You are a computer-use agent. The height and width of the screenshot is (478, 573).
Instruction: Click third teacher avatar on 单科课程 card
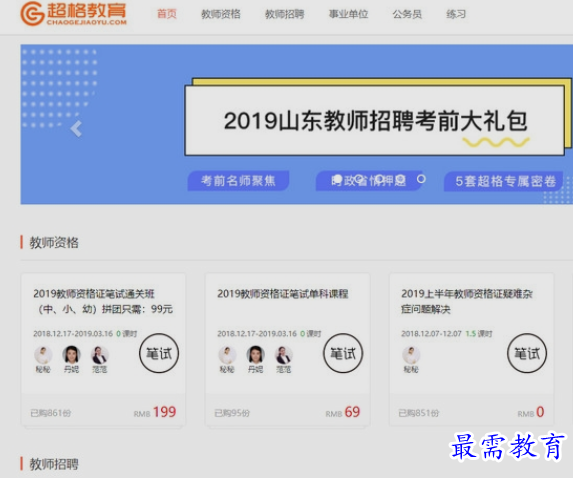(284, 354)
